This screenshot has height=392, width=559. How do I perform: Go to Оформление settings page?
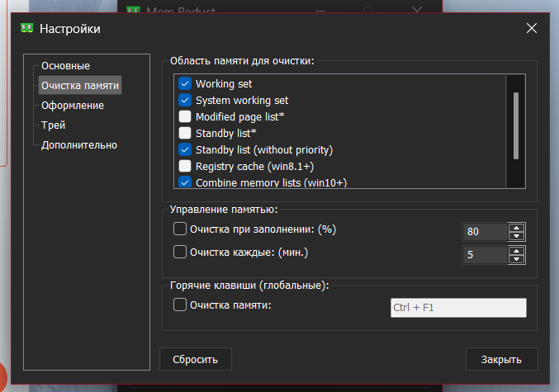point(73,106)
